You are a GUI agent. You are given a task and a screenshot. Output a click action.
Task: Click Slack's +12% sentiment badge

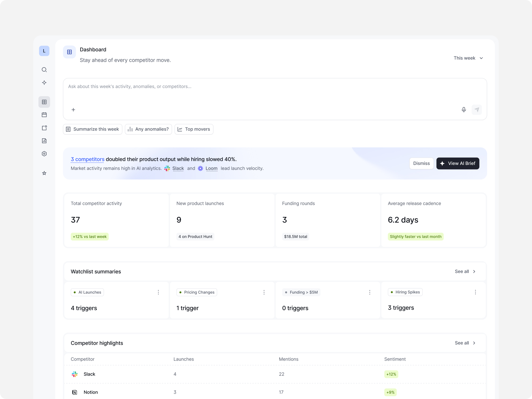click(391, 374)
